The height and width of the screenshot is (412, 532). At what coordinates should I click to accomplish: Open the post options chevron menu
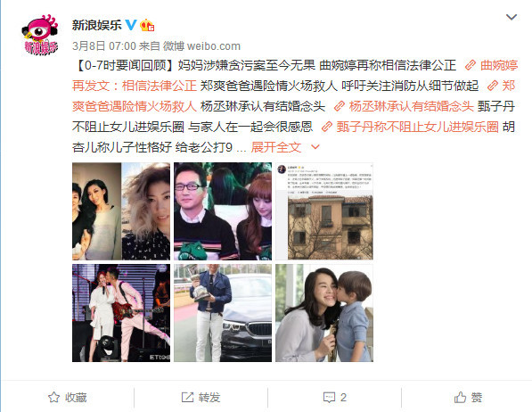coord(512,17)
